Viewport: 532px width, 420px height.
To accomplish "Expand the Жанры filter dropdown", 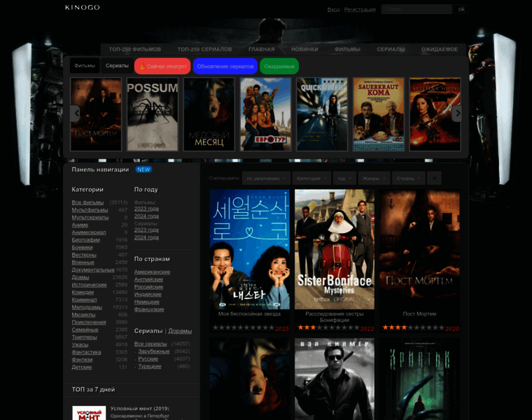I will click(374, 178).
